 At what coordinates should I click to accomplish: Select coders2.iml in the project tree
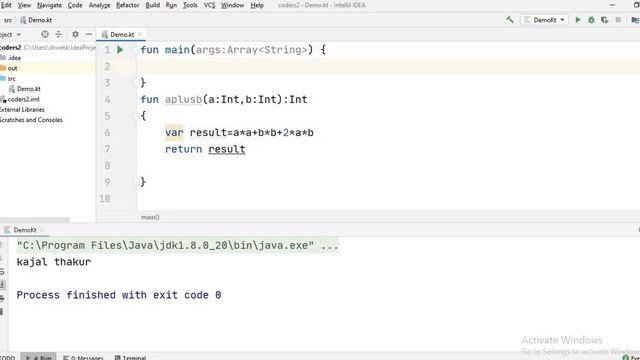pyautogui.click(x=23, y=99)
